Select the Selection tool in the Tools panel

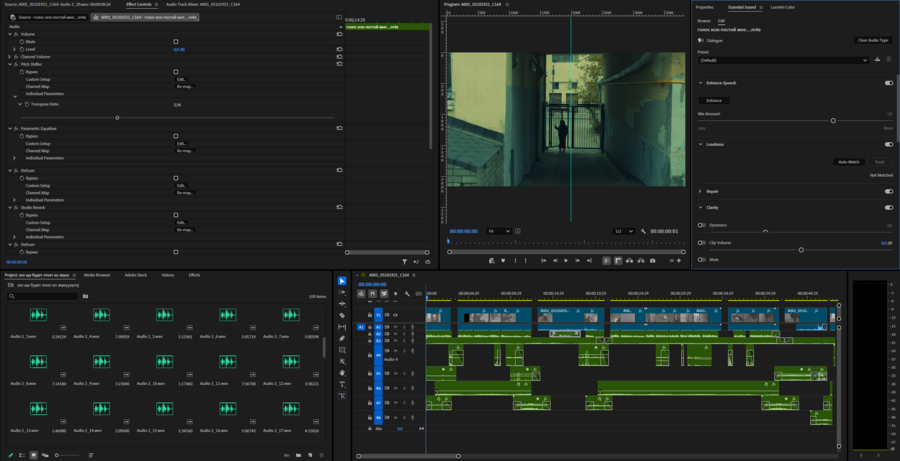click(x=342, y=281)
